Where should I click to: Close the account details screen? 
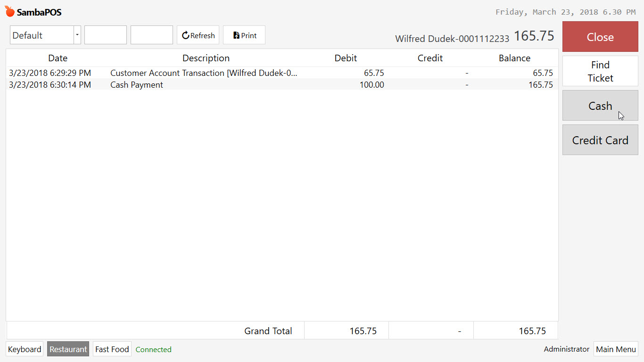600,37
